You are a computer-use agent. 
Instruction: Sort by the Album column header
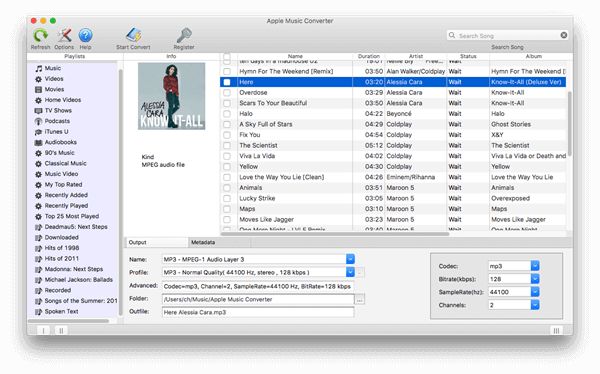(x=533, y=56)
